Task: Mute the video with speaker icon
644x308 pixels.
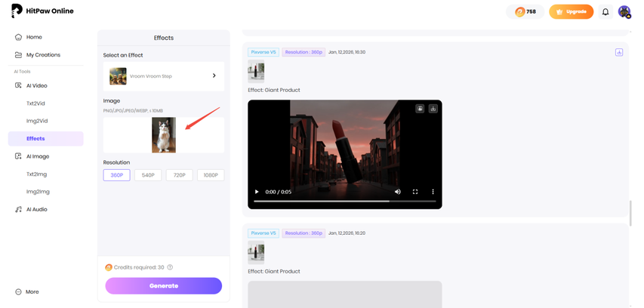Action: coord(398,192)
